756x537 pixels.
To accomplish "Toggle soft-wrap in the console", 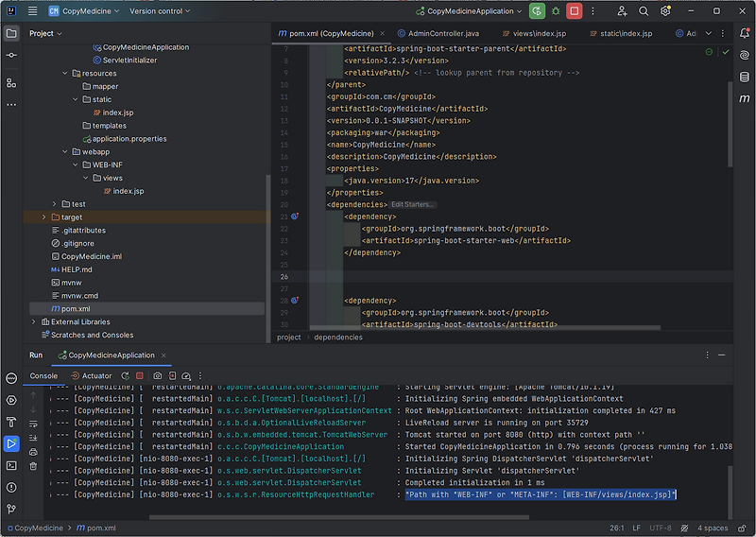I will click(x=33, y=424).
